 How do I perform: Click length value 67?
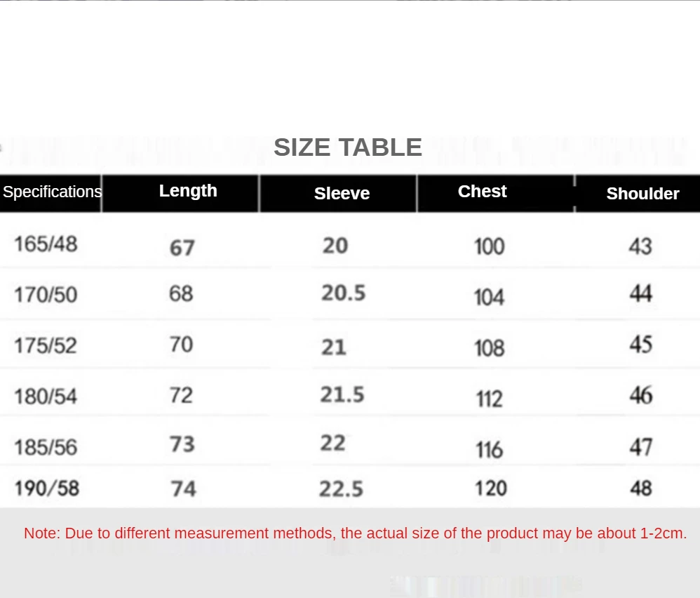(182, 248)
